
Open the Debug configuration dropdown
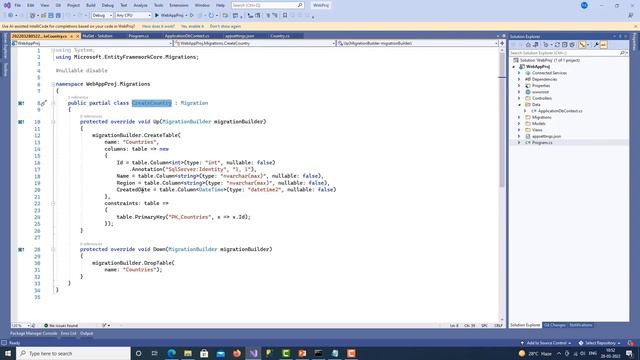(x=102, y=15)
